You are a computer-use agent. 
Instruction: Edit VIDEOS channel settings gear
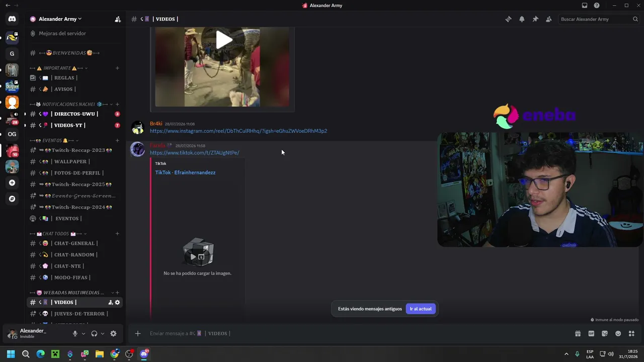pyautogui.click(x=118, y=302)
